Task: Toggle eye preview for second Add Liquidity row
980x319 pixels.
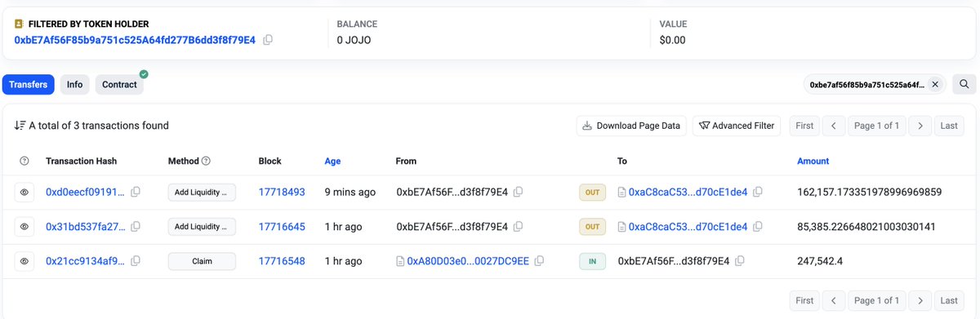Action: click(x=24, y=227)
